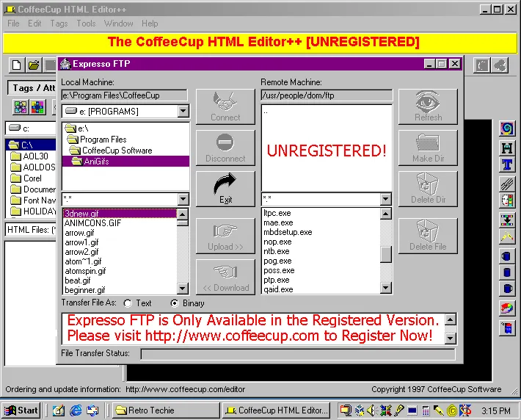Click the Windows Start button
The width and height of the screenshot is (521, 420).
click(21, 410)
